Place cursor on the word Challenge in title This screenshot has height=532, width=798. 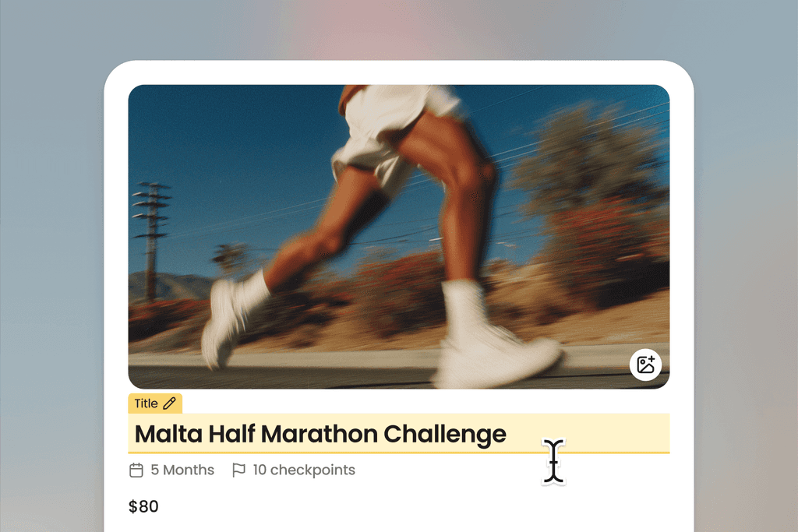point(445,435)
